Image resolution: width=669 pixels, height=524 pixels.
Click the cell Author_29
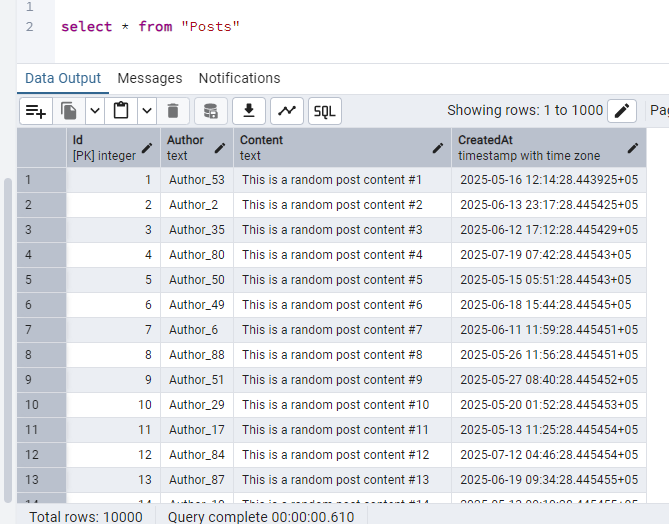pyautogui.click(x=197, y=405)
